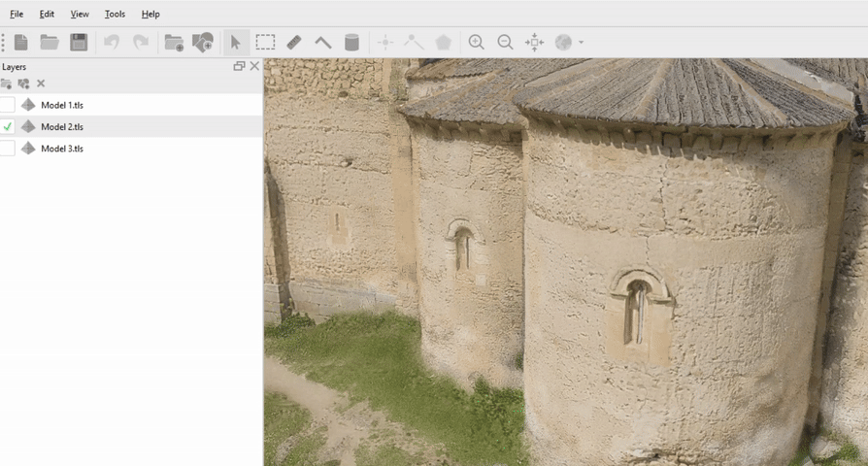868x466 pixels.
Task: Open the Tools menu
Action: 115,14
